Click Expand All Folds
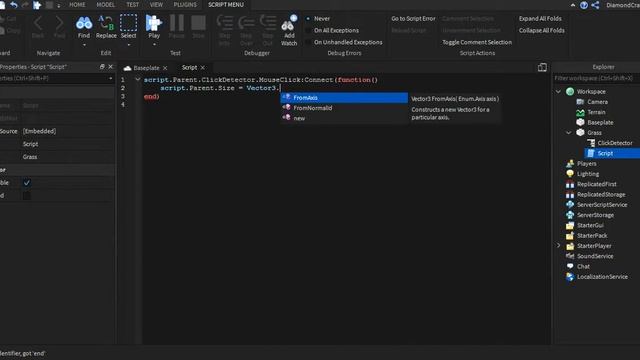Image resolution: width=640 pixels, height=360 pixels. 540,19
